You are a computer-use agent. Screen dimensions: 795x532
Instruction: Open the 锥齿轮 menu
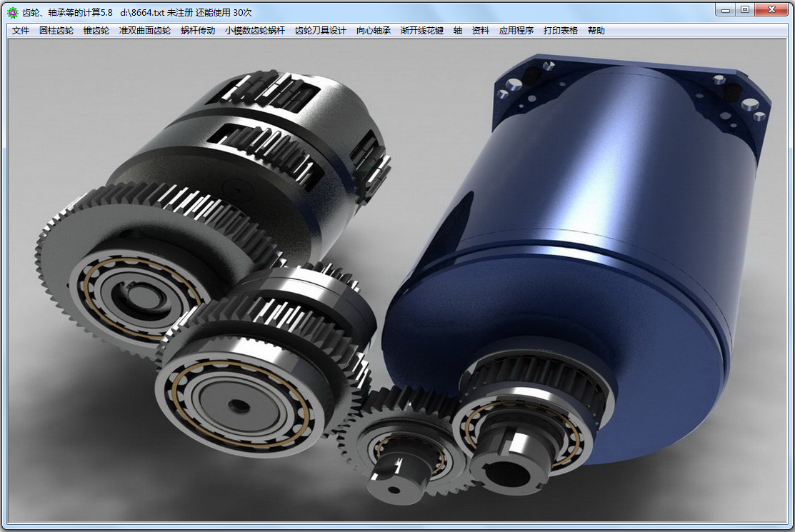coord(96,31)
